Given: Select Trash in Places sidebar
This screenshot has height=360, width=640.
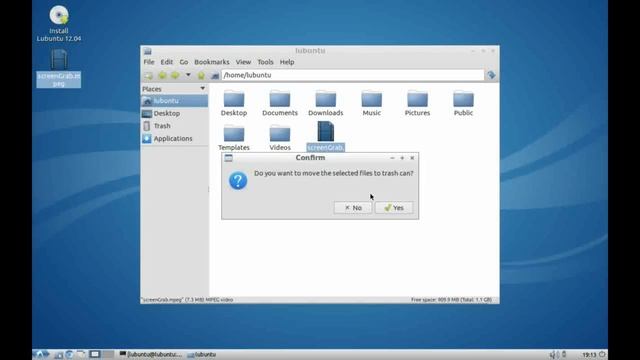Looking at the screenshot, I should pyautogui.click(x=174, y=126).
